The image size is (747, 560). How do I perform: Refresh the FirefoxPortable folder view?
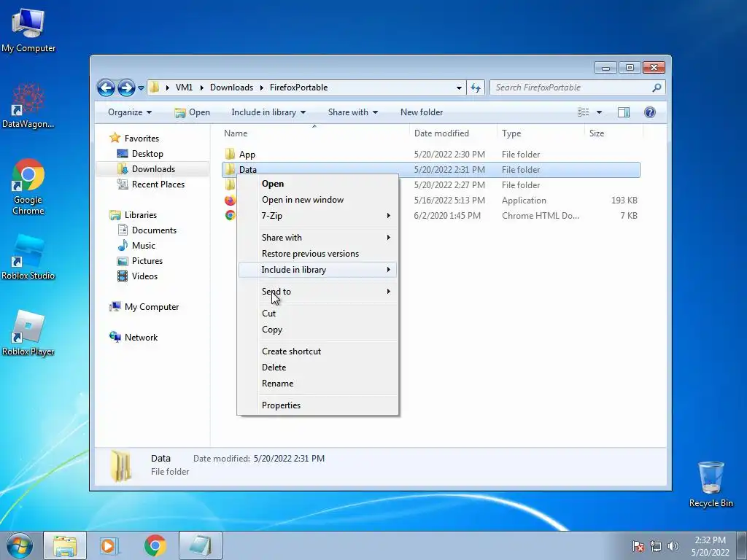click(476, 87)
